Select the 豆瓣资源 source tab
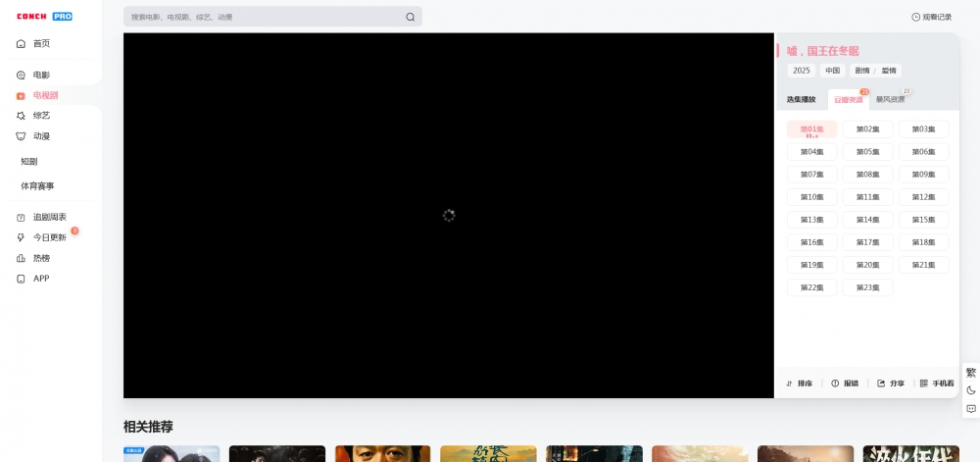The width and height of the screenshot is (980, 462). click(848, 100)
